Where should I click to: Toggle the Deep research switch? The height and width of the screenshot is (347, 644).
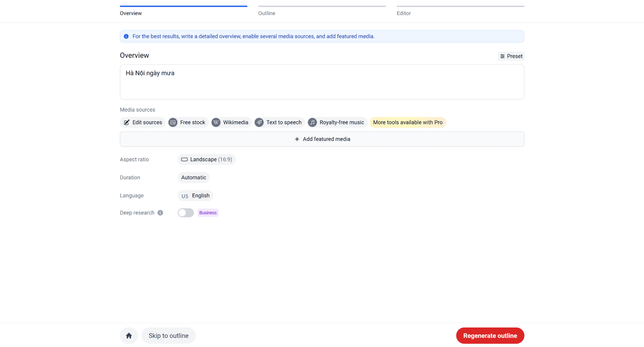click(x=186, y=213)
